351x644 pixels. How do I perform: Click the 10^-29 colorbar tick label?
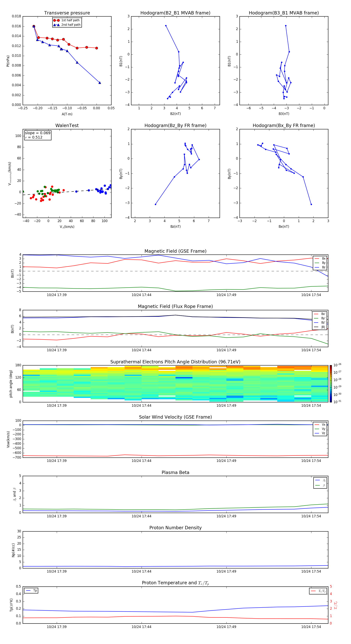337,387
